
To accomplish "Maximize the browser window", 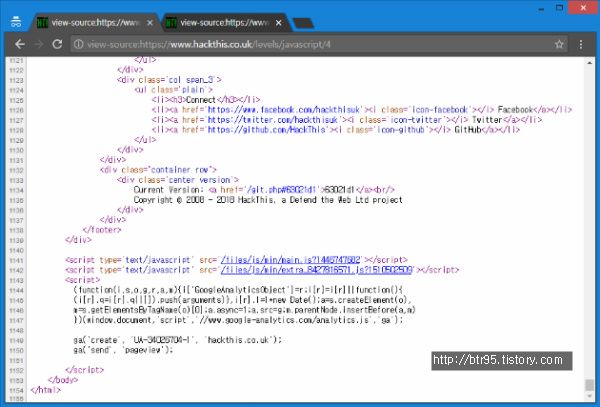I will 559,8.
